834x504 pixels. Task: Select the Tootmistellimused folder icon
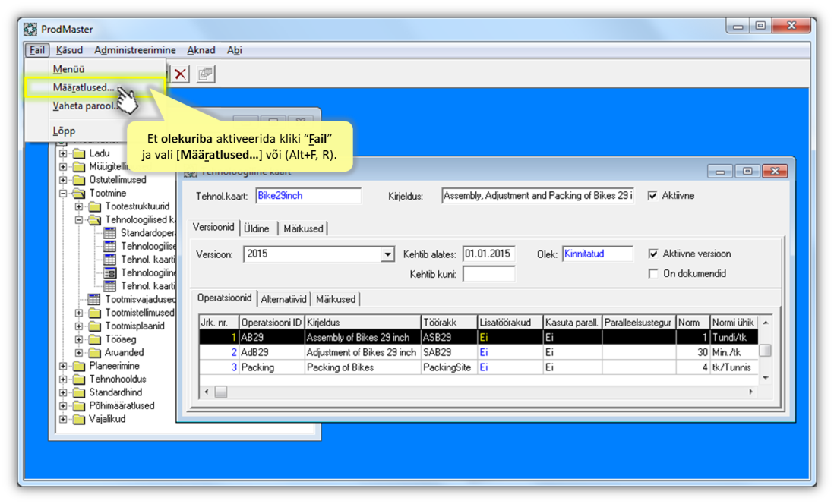pyautogui.click(x=95, y=313)
